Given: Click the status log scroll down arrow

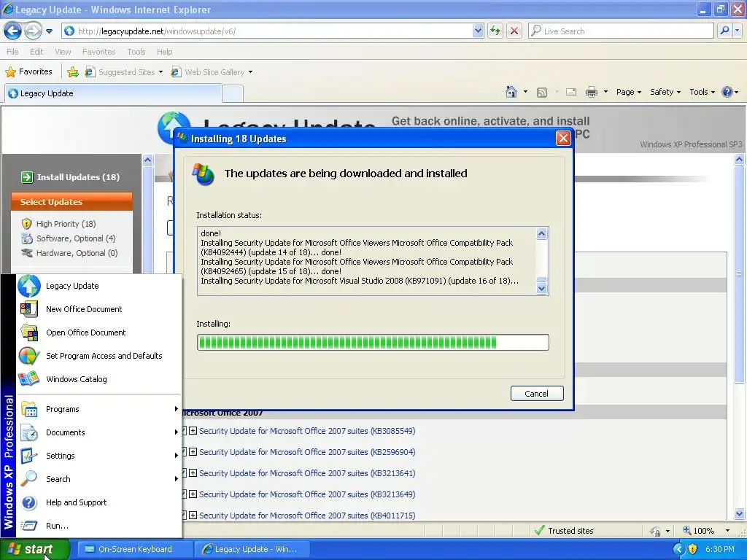Looking at the screenshot, I should pos(542,288).
